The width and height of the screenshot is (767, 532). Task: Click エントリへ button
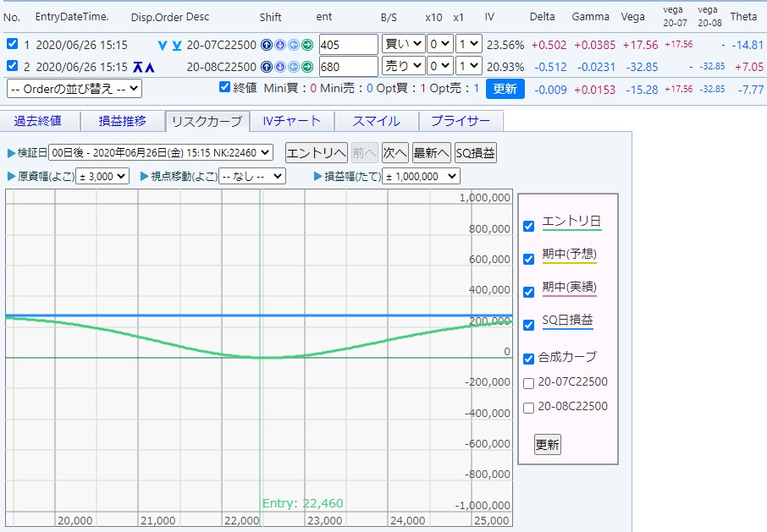pyautogui.click(x=316, y=153)
